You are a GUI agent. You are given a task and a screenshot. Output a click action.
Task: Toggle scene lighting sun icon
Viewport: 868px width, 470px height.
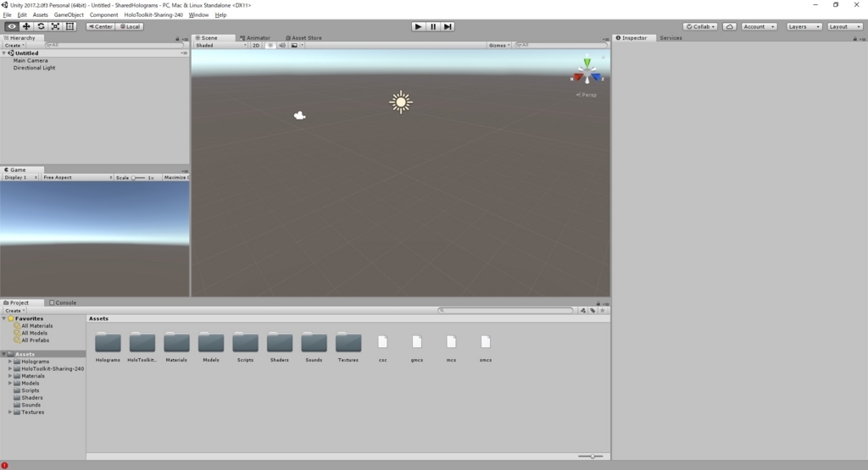point(270,46)
